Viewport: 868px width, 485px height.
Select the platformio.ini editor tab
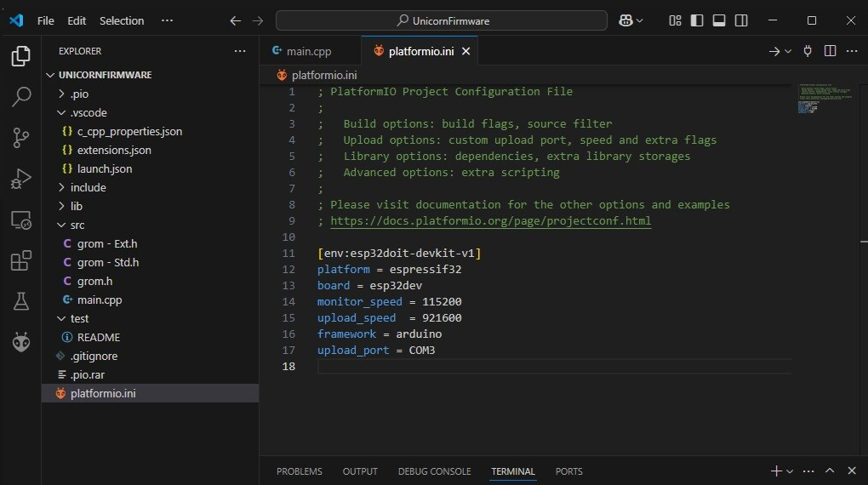(421, 52)
